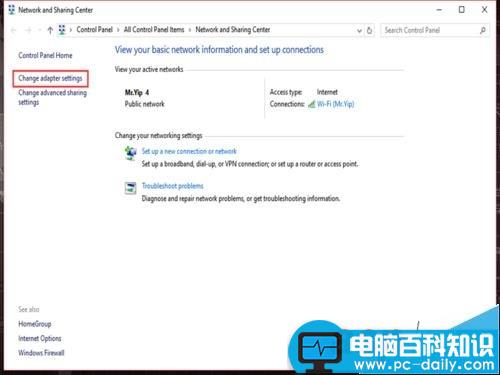Click the network icon in the address bar
The width and height of the screenshot is (500, 375).
[62, 30]
